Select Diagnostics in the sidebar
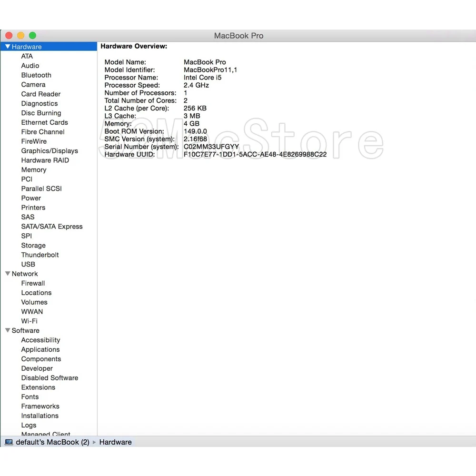 coord(40,103)
